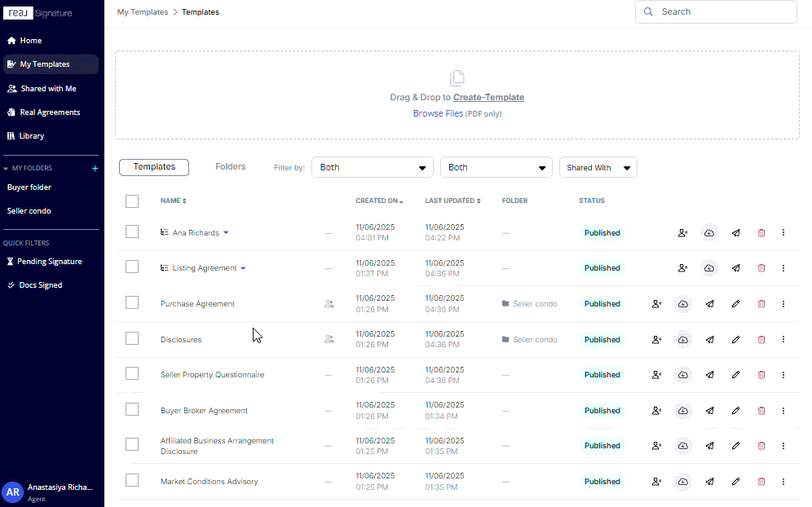812x507 pixels.
Task: Edit Disclosures template using pencil icon
Action: point(735,340)
